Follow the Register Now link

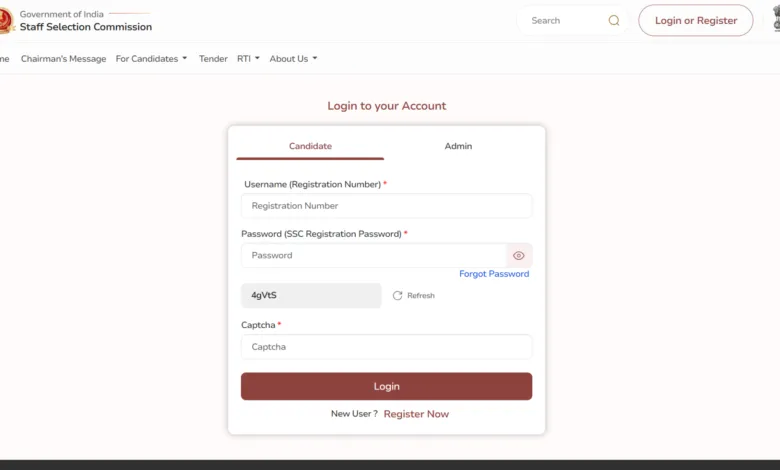tap(416, 414)
